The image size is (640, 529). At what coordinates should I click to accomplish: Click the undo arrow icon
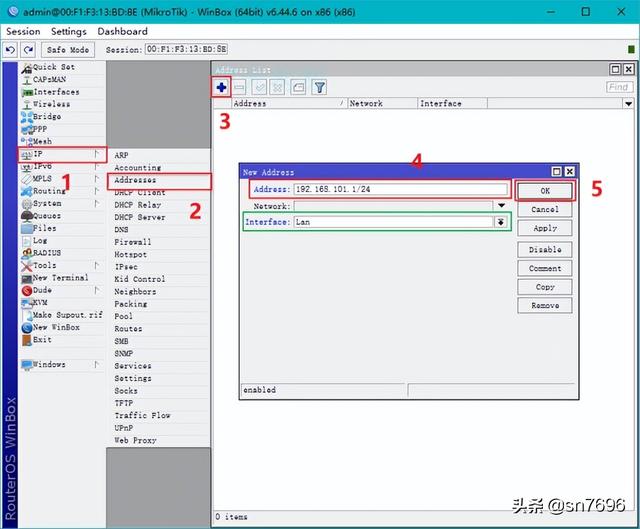coord(10,50)
